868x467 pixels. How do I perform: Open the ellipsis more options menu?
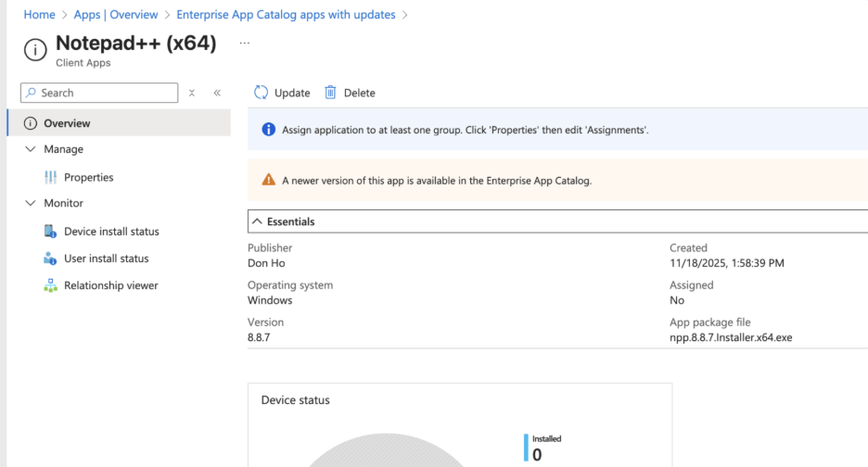pos(245,44)
